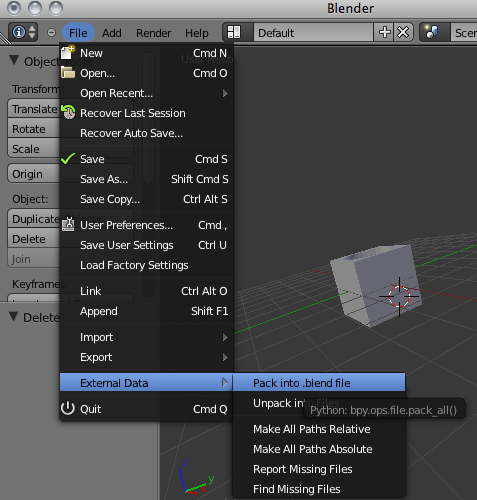Click the User Preferences entry icon
Screen dimensions: 477x500
click(68, 224)
